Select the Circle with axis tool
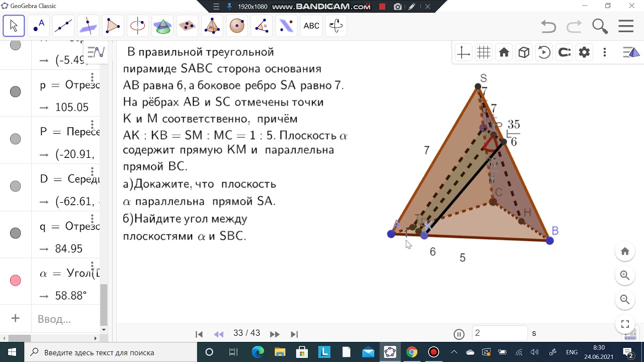 (x=137, y=26)
